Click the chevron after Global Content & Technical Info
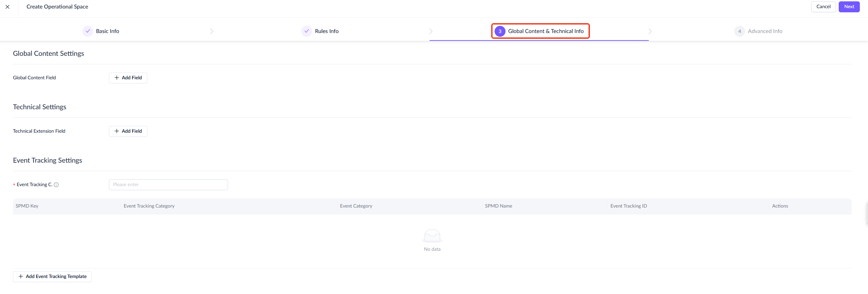The width and height of the screenshot is (868, 294). point(650,31)
